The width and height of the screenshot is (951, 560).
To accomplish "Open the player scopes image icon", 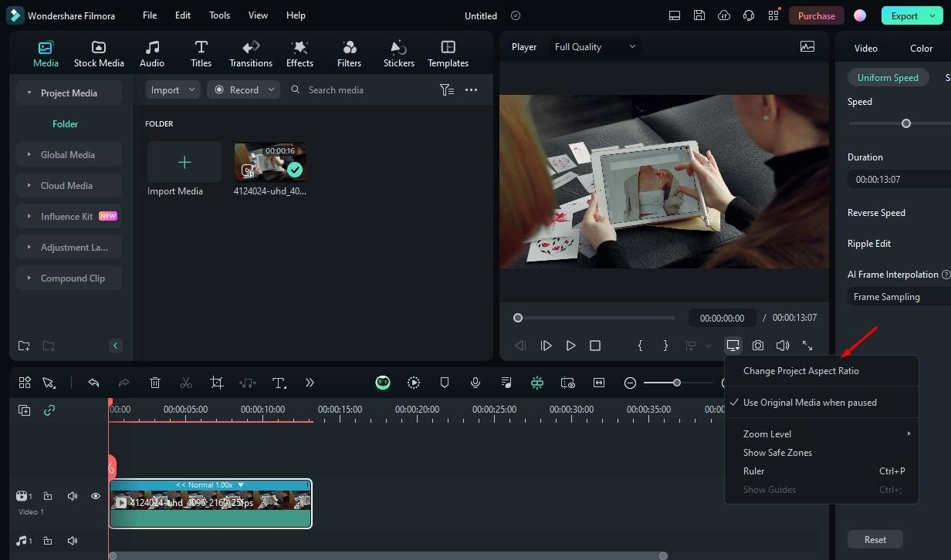I will click(807, 47).
